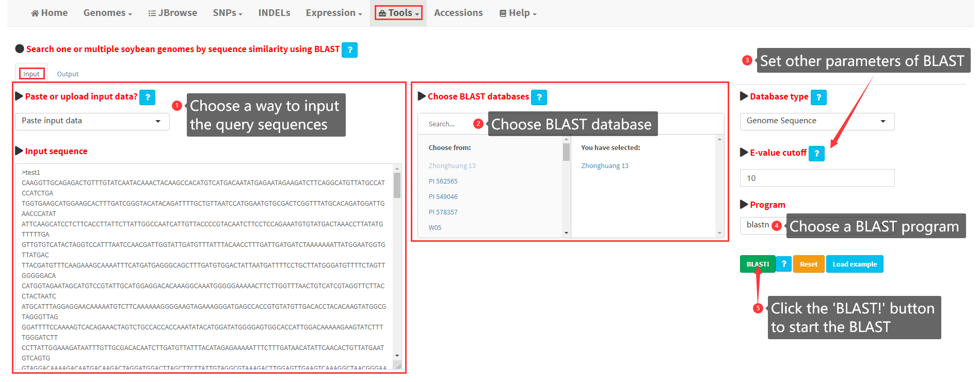Click the orange Reset button
The width and height of the screenshot is (980, 382).
click(x=808, y=264)
